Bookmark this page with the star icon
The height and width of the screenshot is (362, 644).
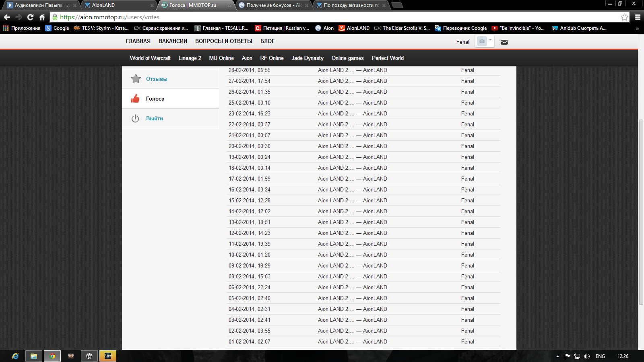coord(624,17)
